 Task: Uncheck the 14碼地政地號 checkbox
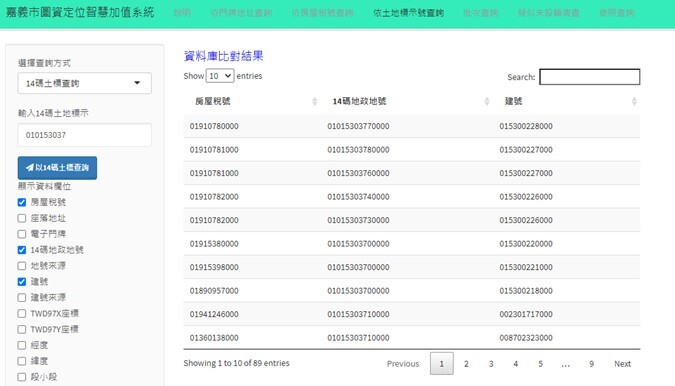[x=22, y=250]
